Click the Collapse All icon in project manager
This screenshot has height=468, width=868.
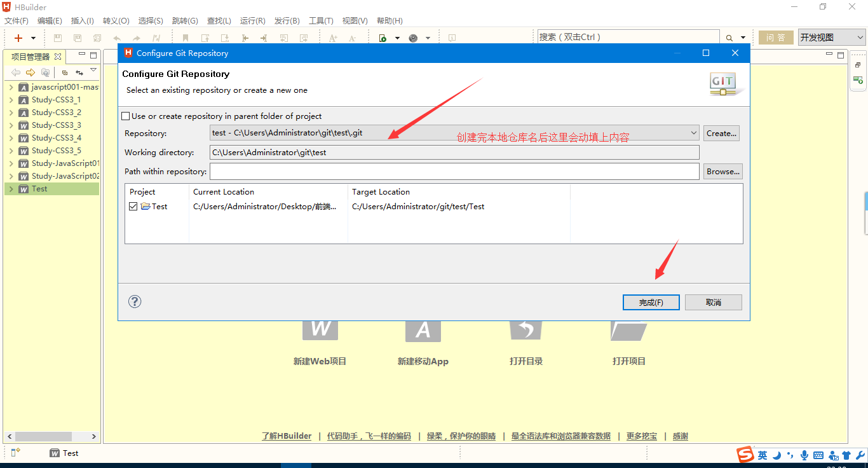[64, 72]
